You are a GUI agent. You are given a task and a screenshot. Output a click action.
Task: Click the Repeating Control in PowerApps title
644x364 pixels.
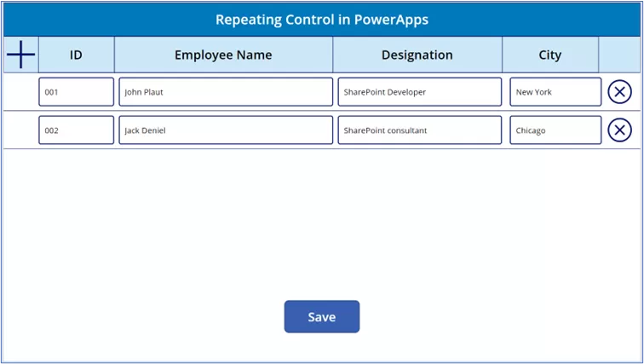click(322, 19)
